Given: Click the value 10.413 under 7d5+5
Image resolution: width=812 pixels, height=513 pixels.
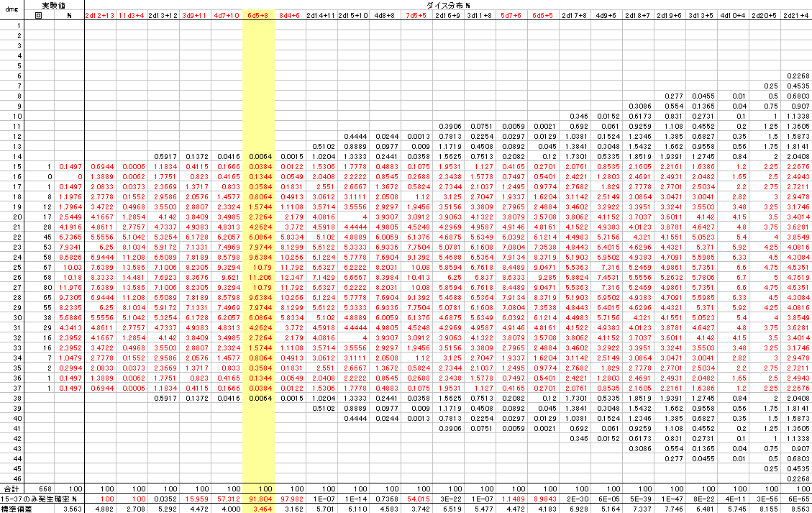Looking at the screenshot, I should [416, 277].
